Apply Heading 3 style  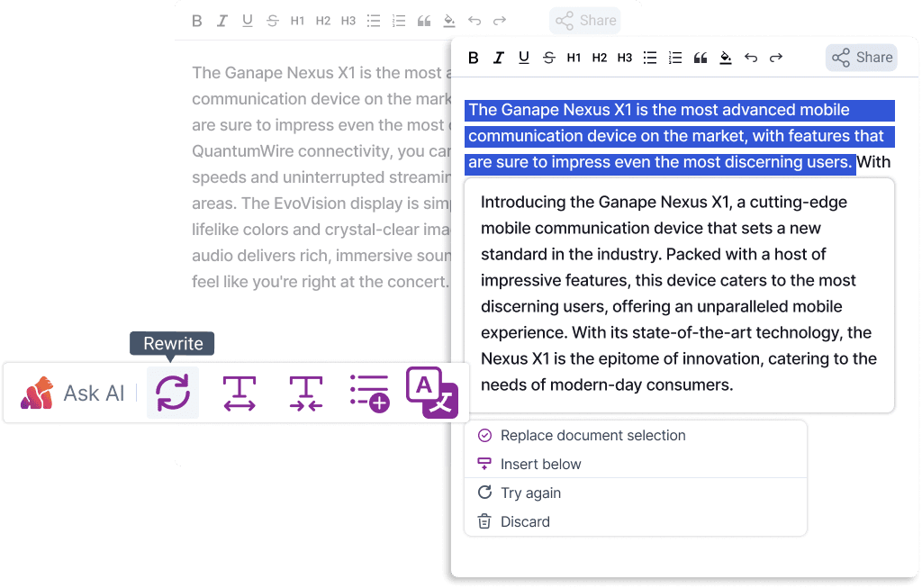pyautogui.click(x=624, y=58)
